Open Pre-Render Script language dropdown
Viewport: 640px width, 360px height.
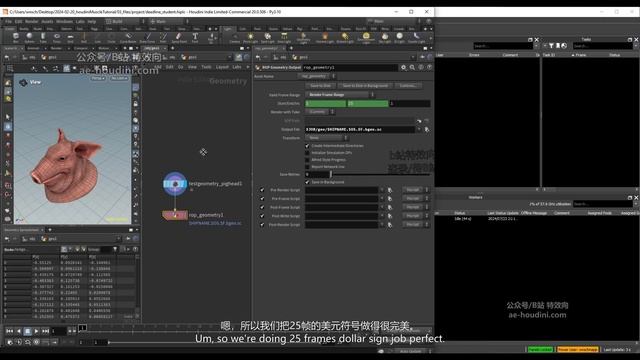(416, 190)
